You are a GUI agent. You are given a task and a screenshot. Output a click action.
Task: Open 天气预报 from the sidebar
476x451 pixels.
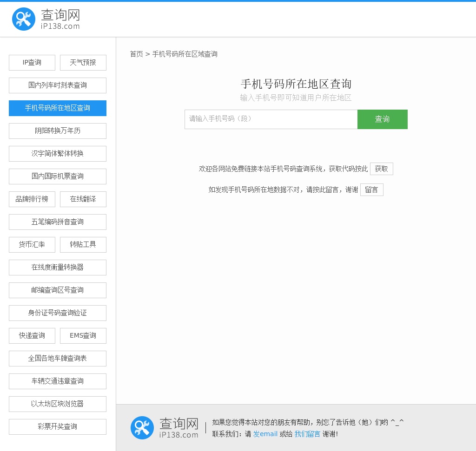83,63
